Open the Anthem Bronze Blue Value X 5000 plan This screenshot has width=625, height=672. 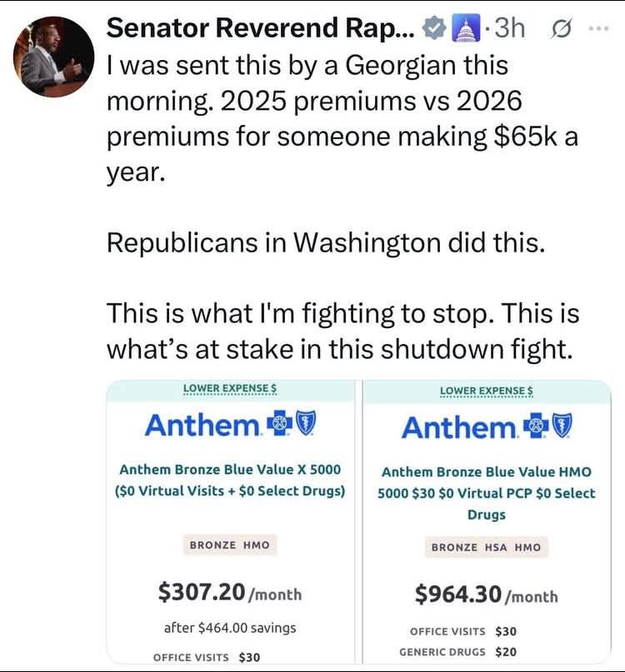point(230,480)
